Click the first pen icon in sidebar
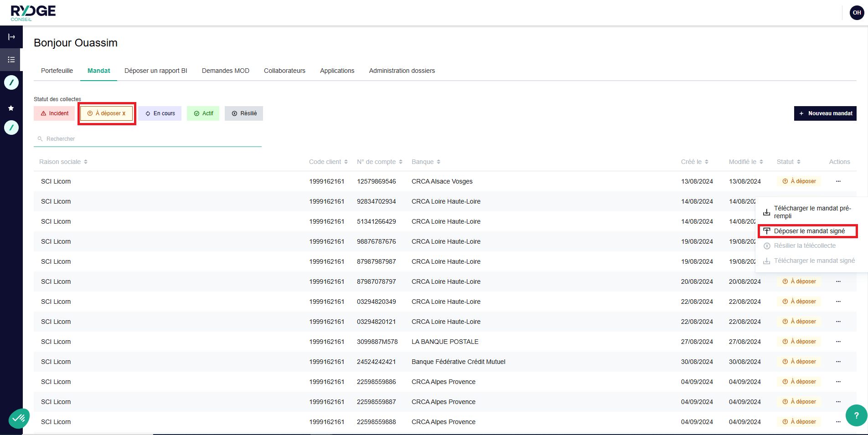The width and height of the screenshot is (868, 435). click(x=11, y=82)
